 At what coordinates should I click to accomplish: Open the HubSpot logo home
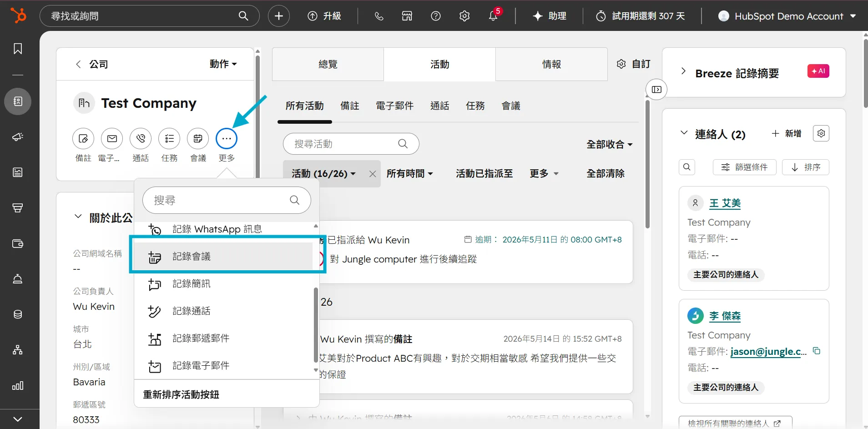18,15
